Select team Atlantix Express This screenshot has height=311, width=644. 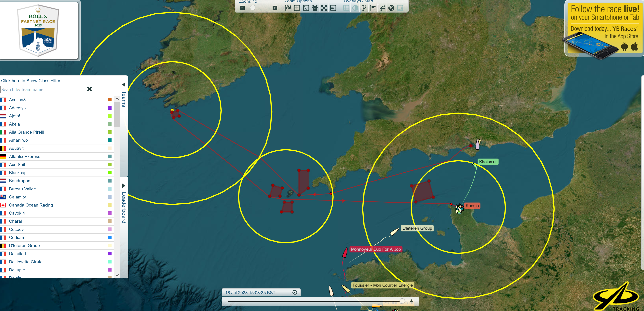coord(57,156)
